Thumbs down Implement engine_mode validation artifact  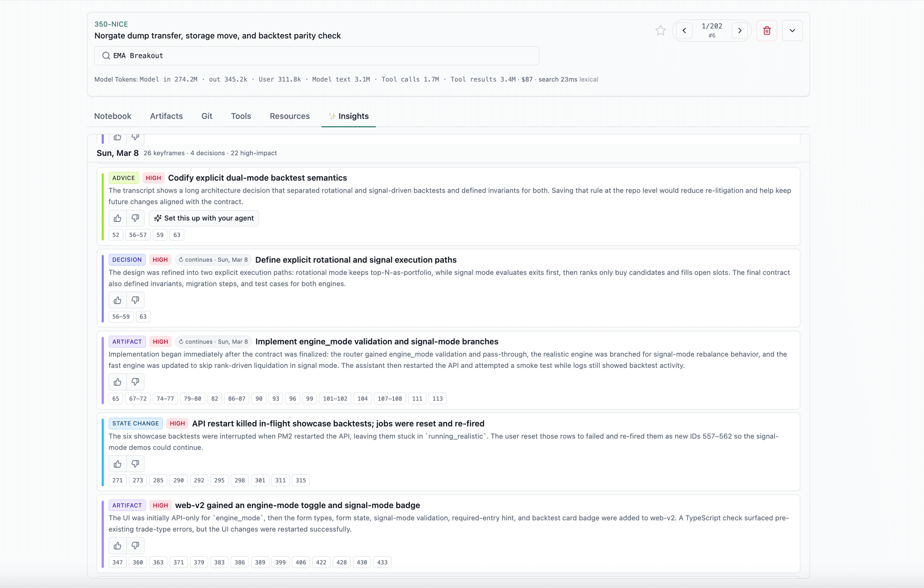click(135, 382)
